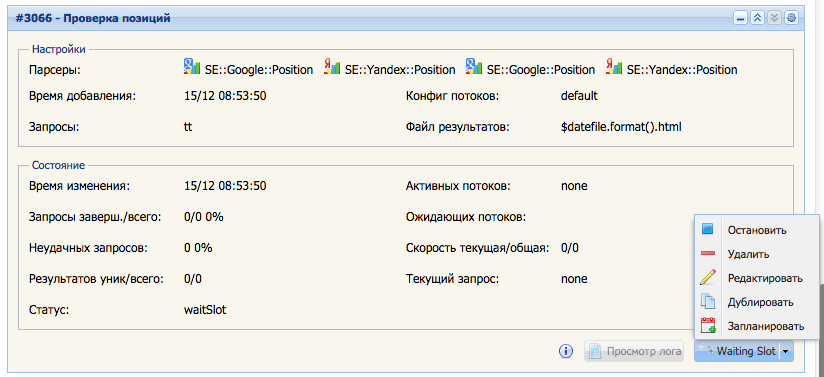The height and width of the screenshot is (377, 824).
Task: Click the Активных потоков none value
Action: [574, 186]
